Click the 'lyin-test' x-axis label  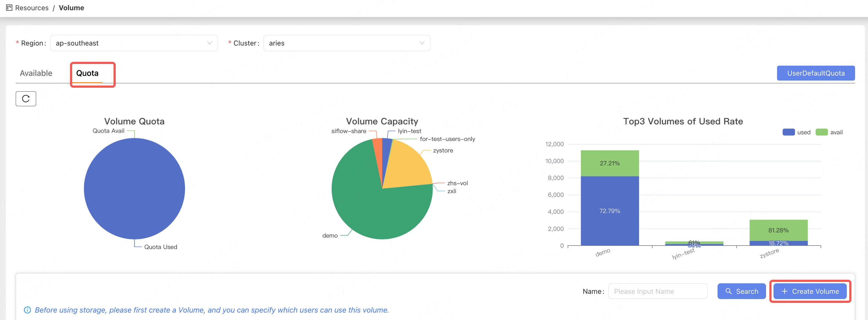click(x=683, y=254)
